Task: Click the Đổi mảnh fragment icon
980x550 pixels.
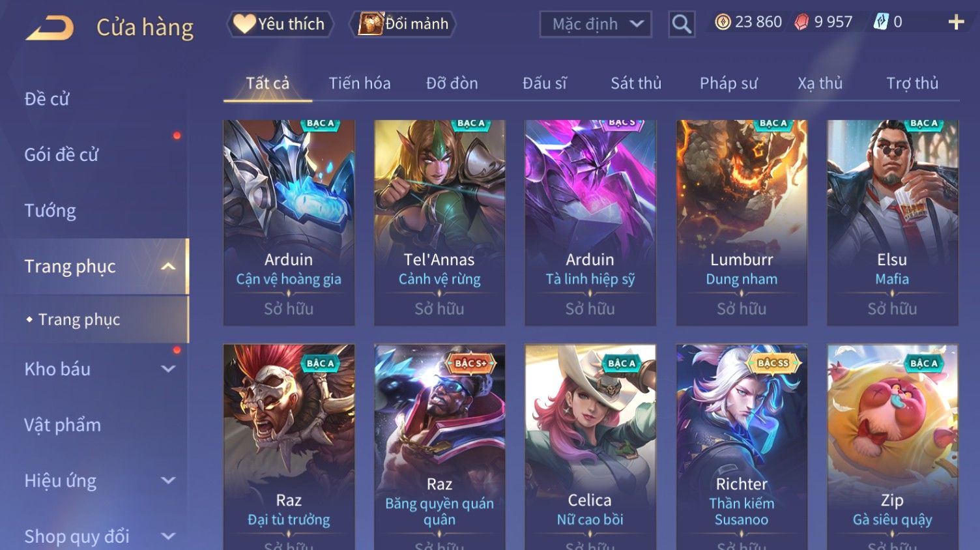Action: click(x=371, y=24)
